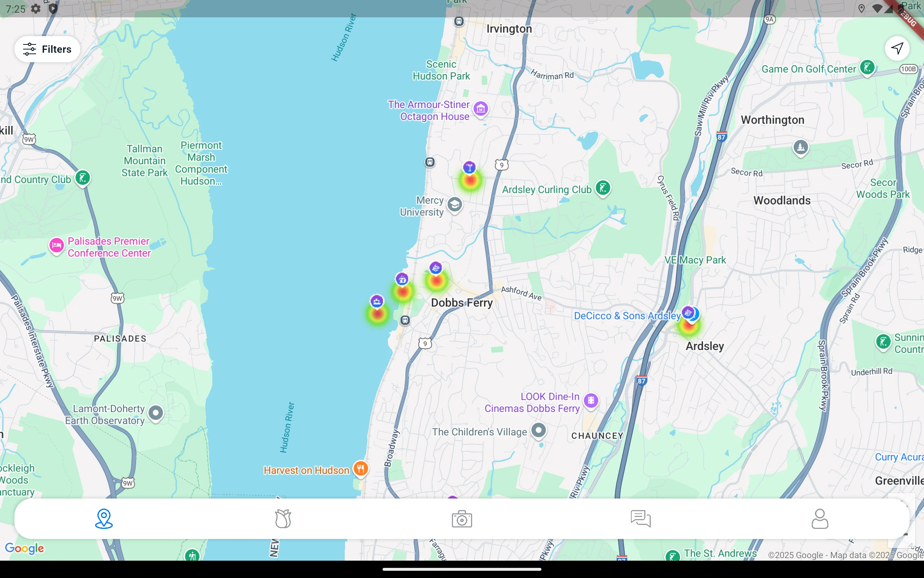Image resolution: width=924 pixels, height=578 pixels.
Task: Tap the cocktail marker near Mercy University
Action: pyautogui.click(x=469, y=167)
